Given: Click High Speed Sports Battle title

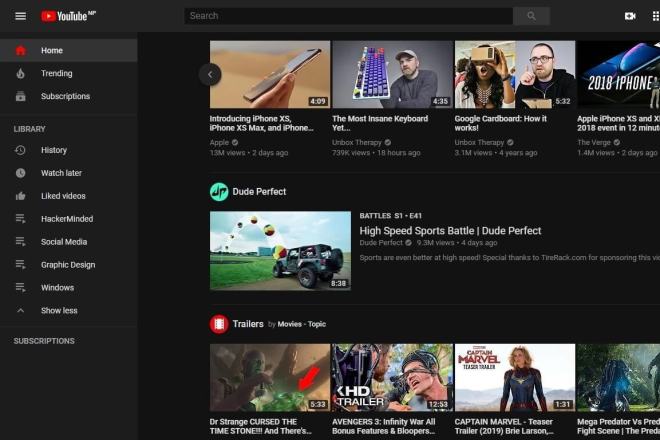Looking at the screenshot, I should pos(450,231).
